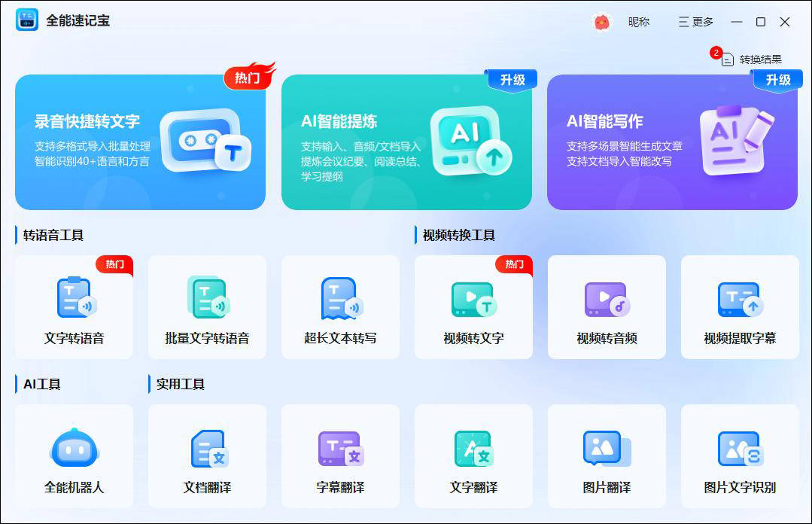Click the 超长文本转写 tool icon

tap(342, 298)
